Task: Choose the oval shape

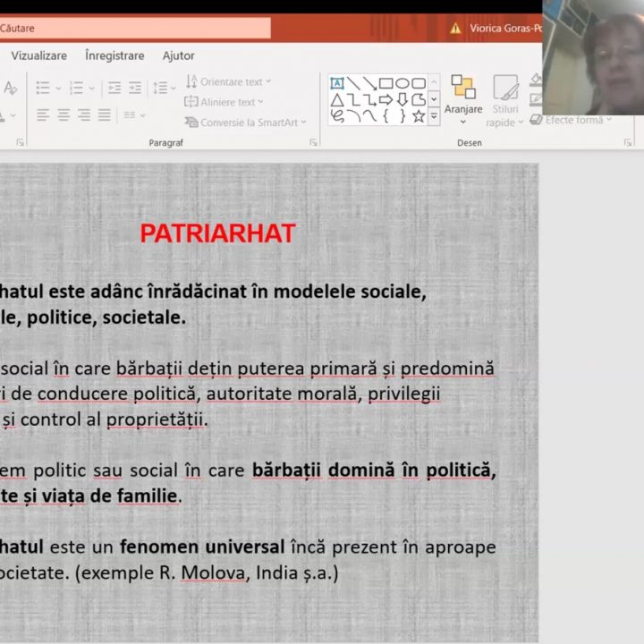Action: tap(402, 83)
